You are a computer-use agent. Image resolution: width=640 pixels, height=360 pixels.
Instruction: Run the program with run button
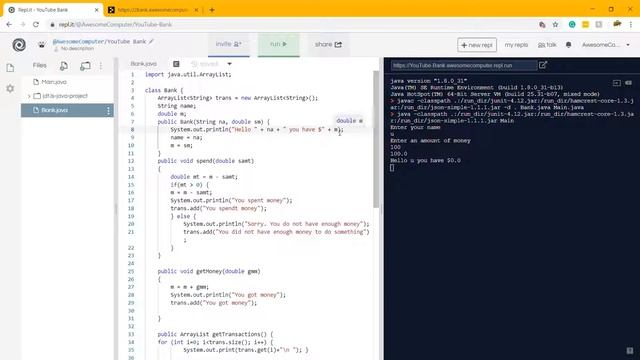tap(279, 44)
